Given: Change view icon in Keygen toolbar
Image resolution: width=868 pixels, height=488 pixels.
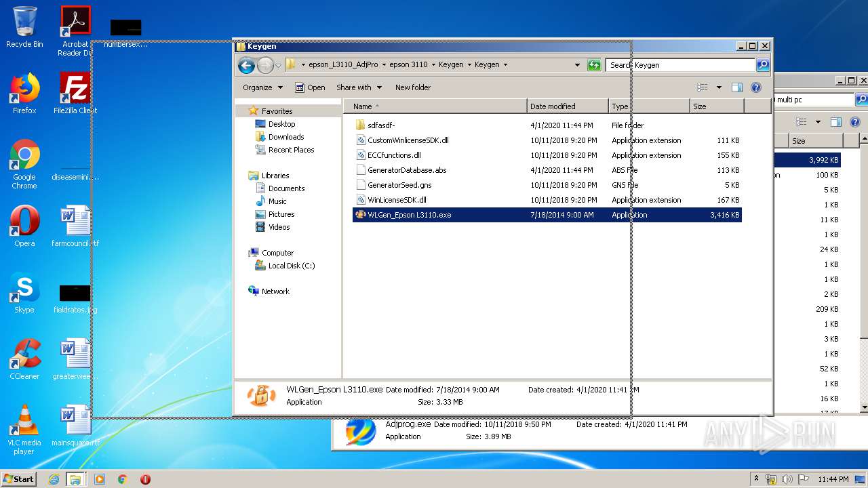Looking at the screenshot, I should (x=703, y=87).
